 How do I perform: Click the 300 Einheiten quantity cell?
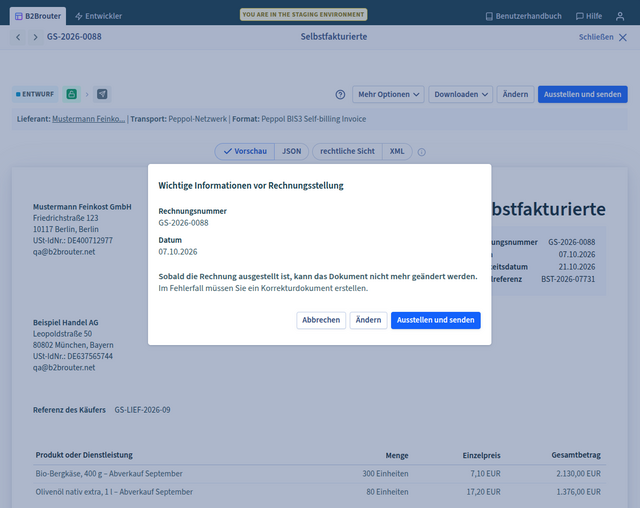[385, 474]
